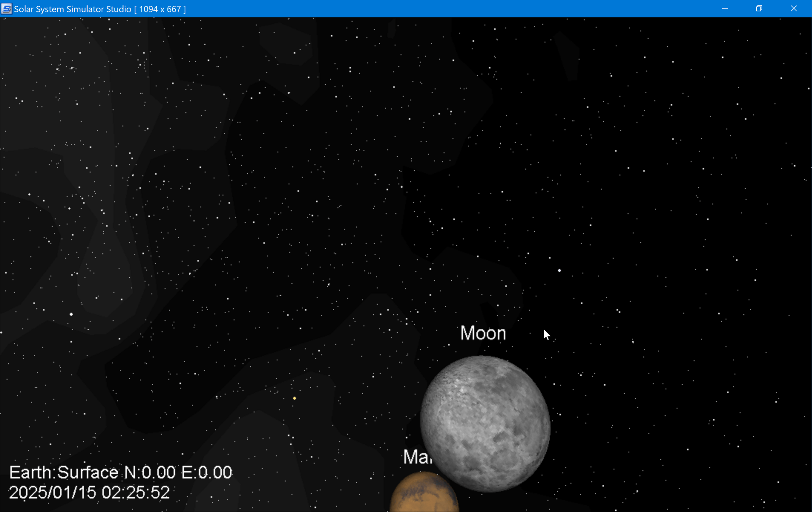This screenshot has width=812, height=512.
Task: Click the small orange dot left of Moon
Action: [x=295, y=398]
